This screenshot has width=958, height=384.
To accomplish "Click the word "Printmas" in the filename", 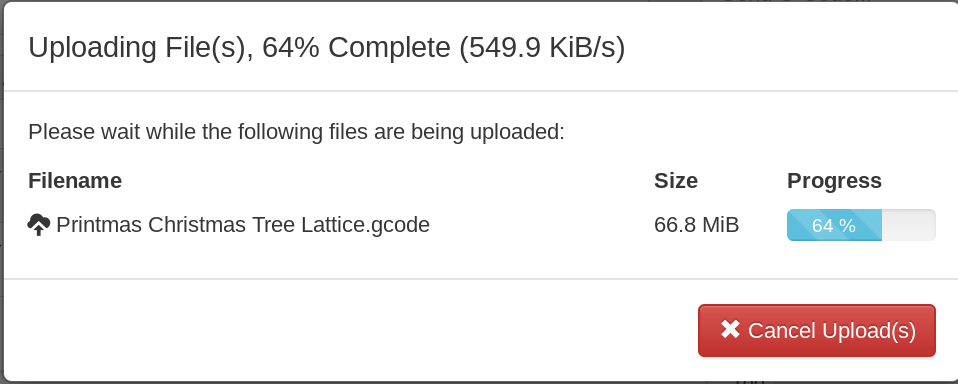I will point(100,225).
